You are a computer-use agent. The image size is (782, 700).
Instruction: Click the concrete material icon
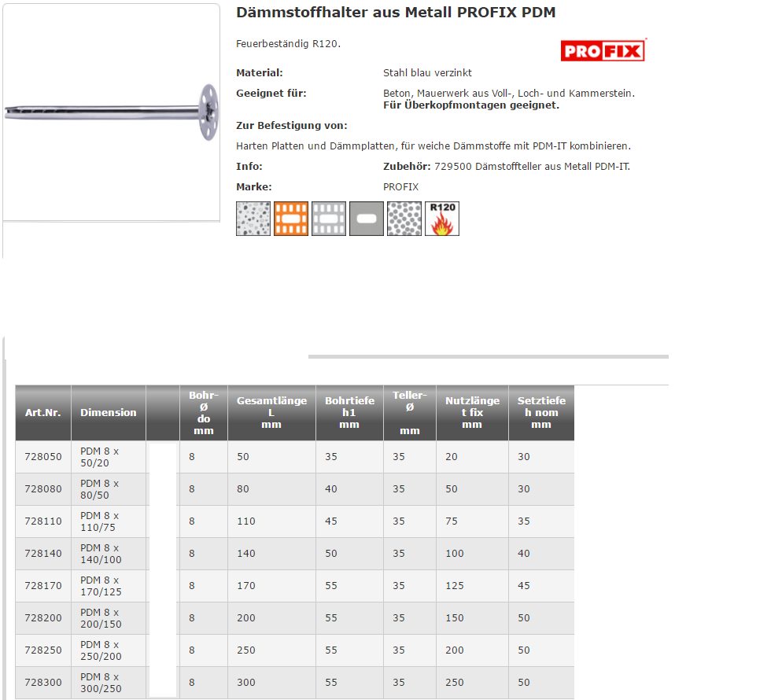[x=253, y=219]
